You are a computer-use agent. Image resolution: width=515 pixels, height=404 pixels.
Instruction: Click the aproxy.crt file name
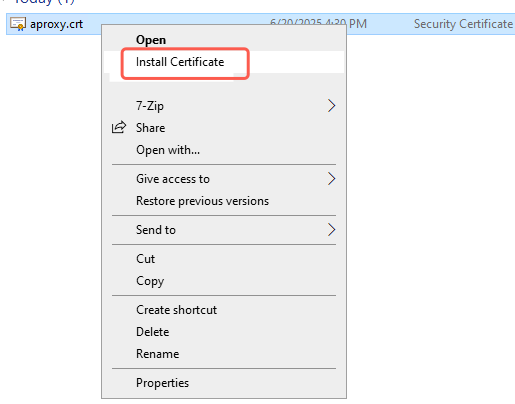[x=56, y=24]
